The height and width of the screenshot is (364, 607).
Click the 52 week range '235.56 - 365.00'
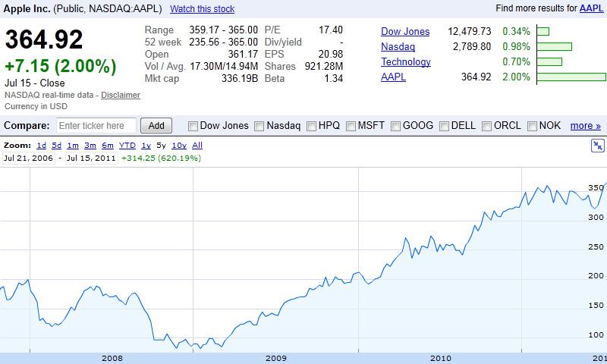[223, 42]
